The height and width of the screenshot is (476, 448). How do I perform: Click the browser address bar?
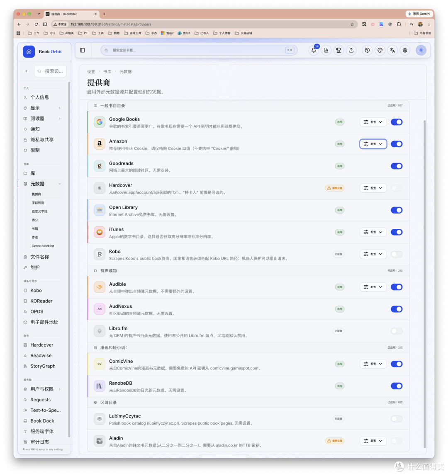[204, 24]
